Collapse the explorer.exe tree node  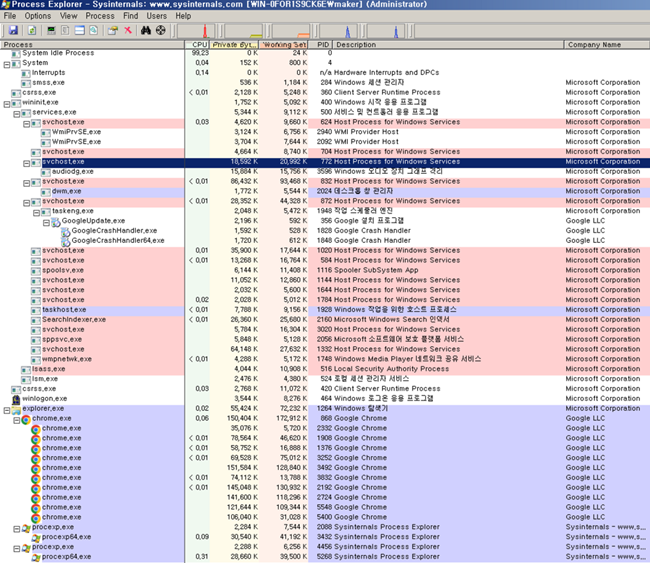tap(7, 410)
